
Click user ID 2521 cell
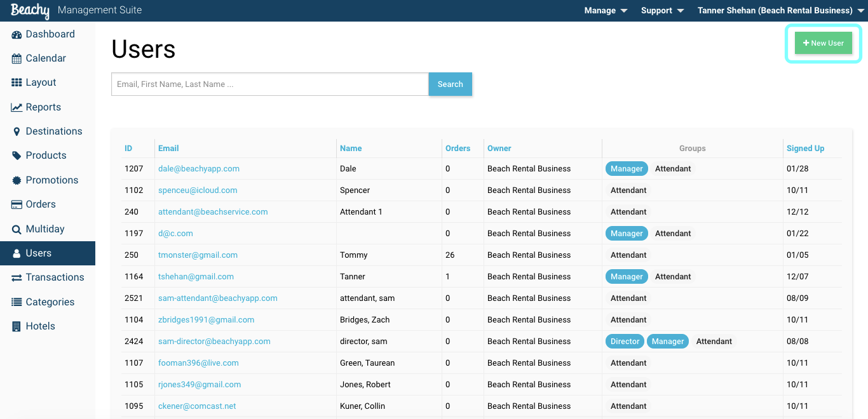134,298
